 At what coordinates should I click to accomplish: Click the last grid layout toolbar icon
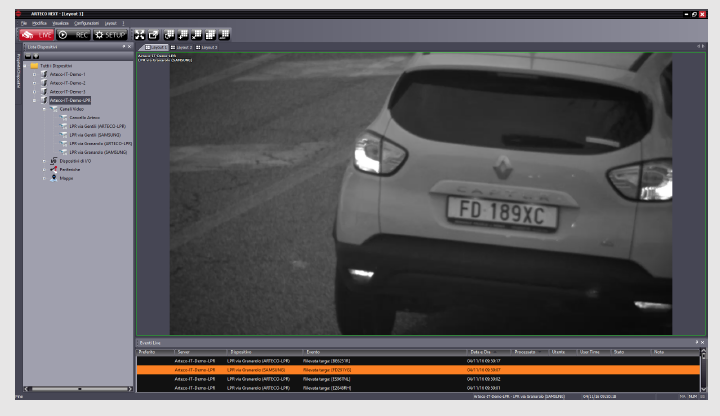point(225,35)
